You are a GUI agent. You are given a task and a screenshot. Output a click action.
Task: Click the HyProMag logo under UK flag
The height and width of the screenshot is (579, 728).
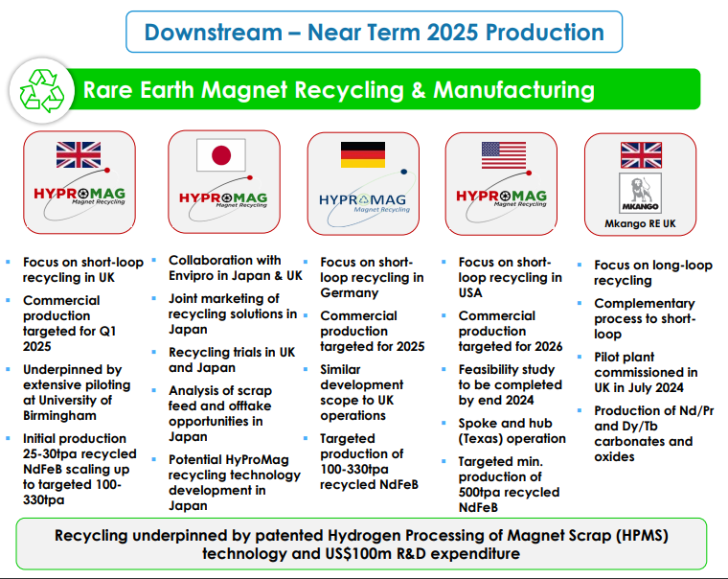(80, 195)
